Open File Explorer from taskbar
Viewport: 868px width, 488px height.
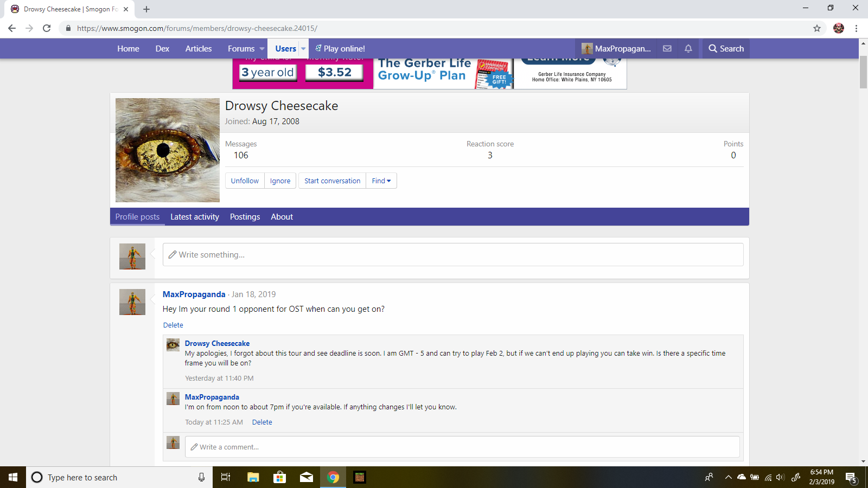pyautogui.click(x=253, y=477)
